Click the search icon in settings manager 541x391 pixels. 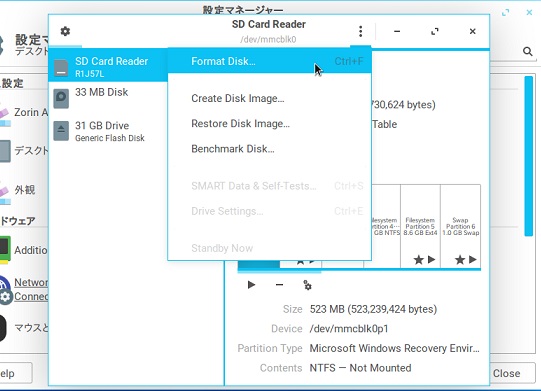(528, 51)
